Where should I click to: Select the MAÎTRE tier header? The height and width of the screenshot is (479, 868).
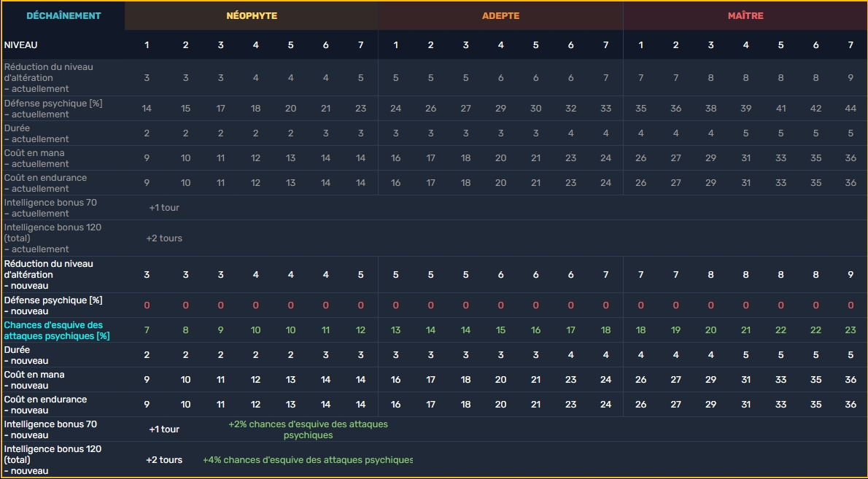click(745, 15)
